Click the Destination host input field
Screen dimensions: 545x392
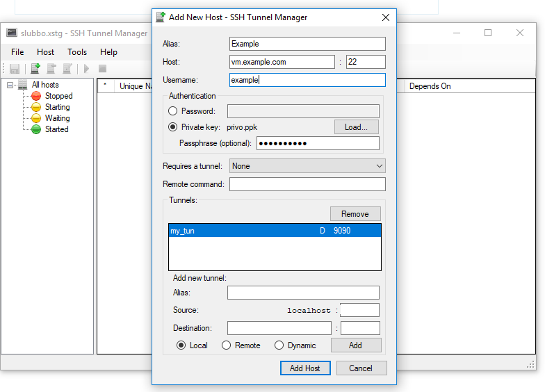tap(279, 328)
